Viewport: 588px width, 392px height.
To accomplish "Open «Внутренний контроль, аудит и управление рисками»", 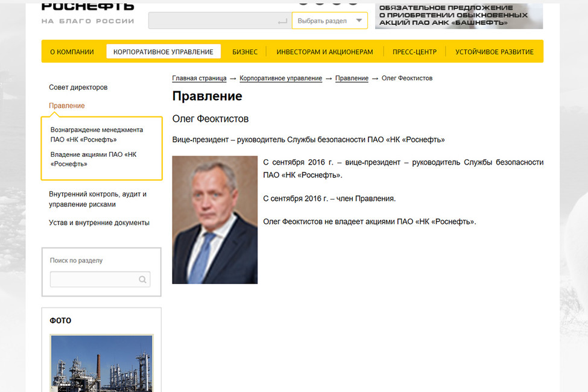I will click(98, 199).
